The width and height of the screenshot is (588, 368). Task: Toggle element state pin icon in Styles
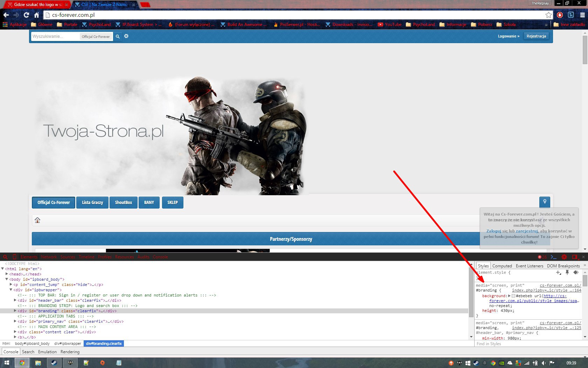tap(567, 272)
